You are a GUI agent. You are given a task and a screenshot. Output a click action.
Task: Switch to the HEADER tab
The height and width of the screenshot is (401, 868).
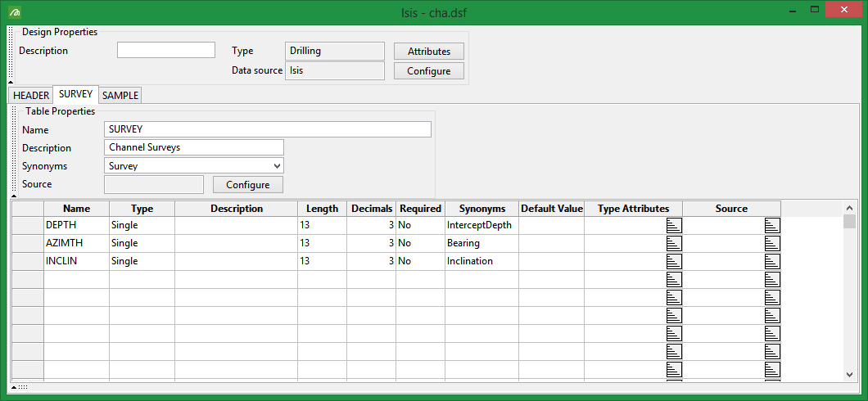point(31,96)
